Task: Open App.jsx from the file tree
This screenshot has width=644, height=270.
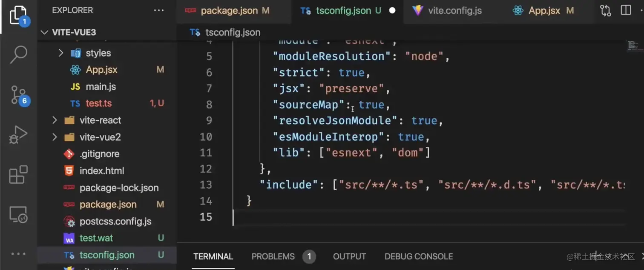Action: tap(102, 70)
